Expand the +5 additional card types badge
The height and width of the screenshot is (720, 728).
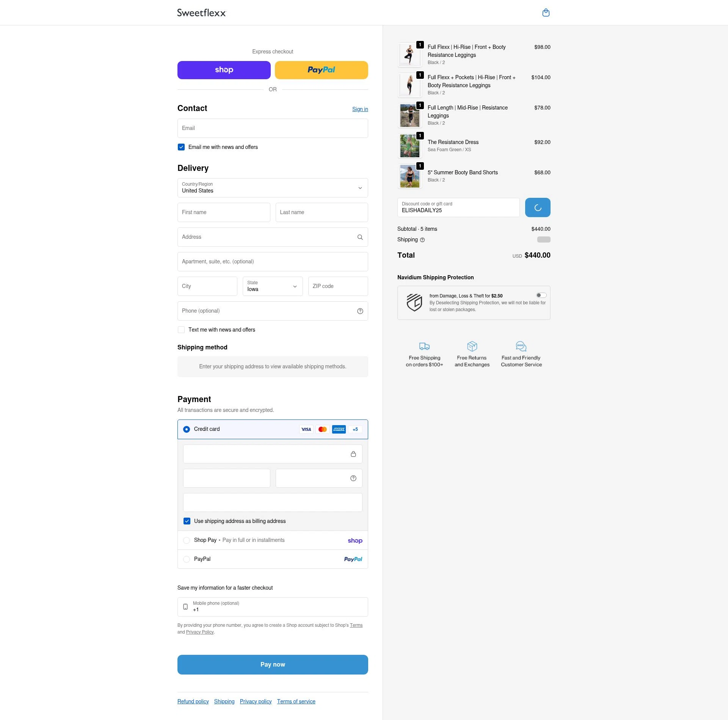(x=355, y=429)
